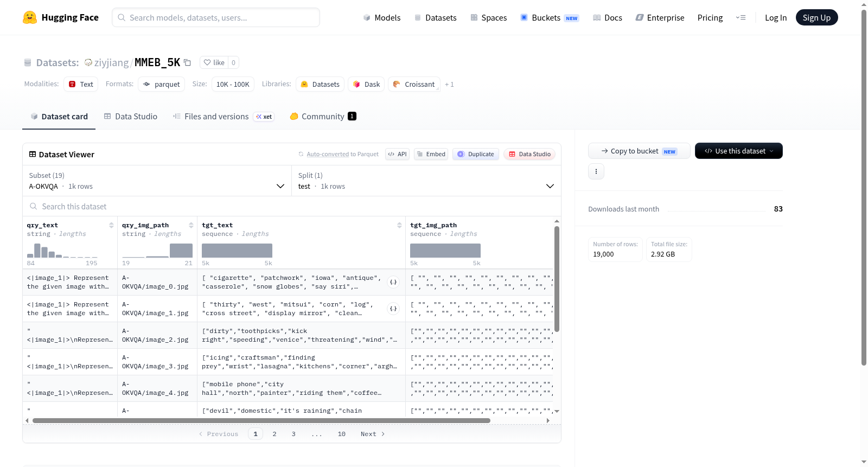868x467 pixels.
Task: Open the Datasets nav item
Action: (435, 17)
